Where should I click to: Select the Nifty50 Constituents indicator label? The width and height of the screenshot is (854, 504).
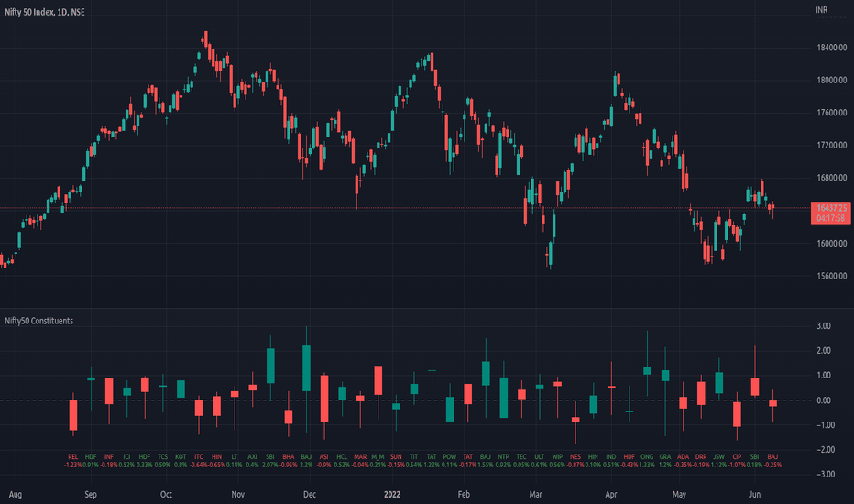38,321
